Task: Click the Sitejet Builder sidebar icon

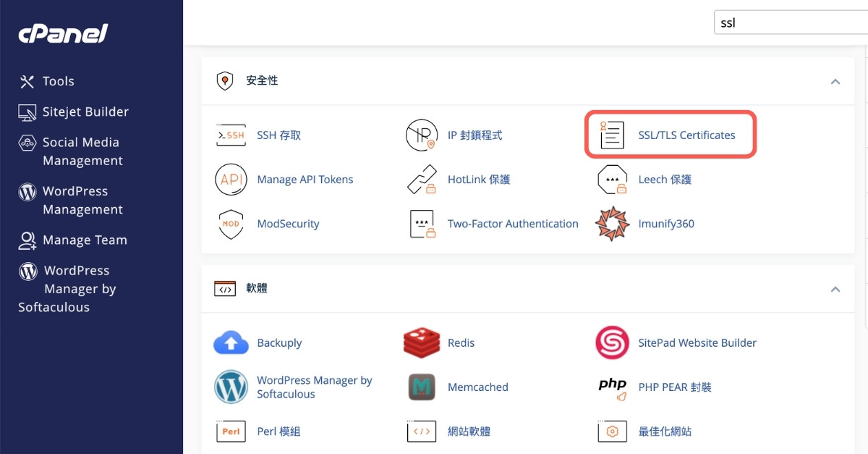Action: tap(27, 112)
